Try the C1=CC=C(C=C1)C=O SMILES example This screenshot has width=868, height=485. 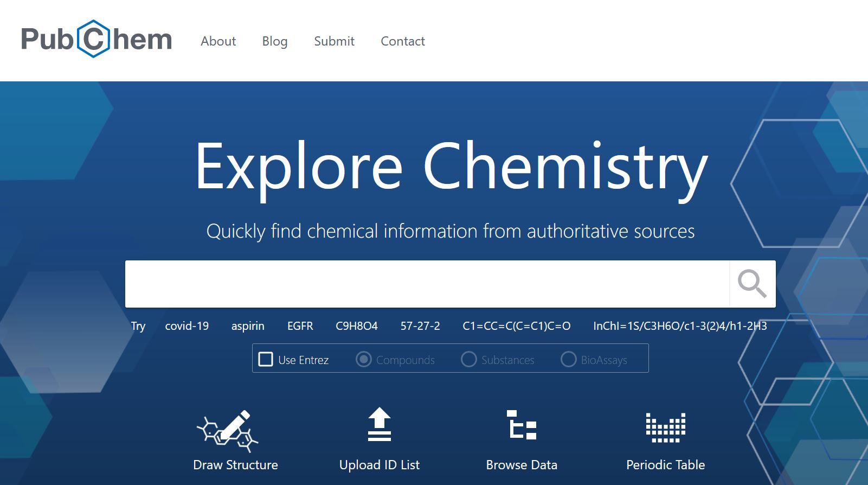coord(517,326)
